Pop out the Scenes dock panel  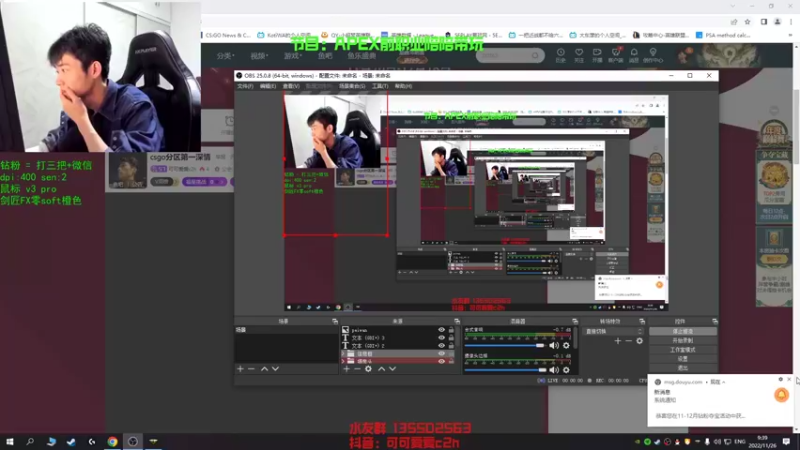tap(335, 321)
